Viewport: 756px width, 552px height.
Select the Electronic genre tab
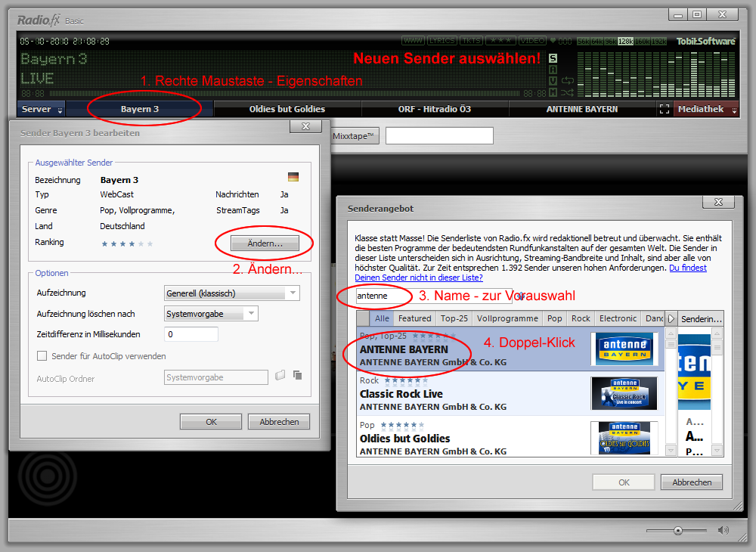(x=618, y=318)
